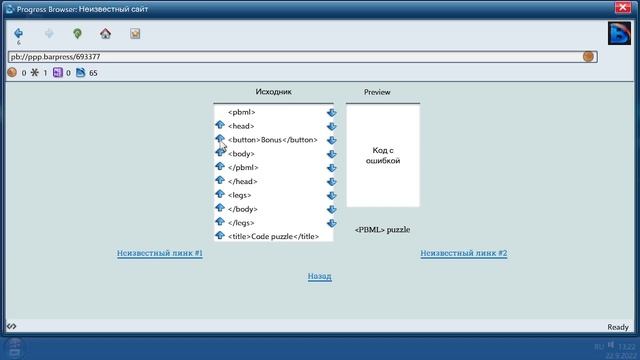This screenshot has width=640, height=360.
Task: Move <pbml> line down
Action: [x=331, y=112]
